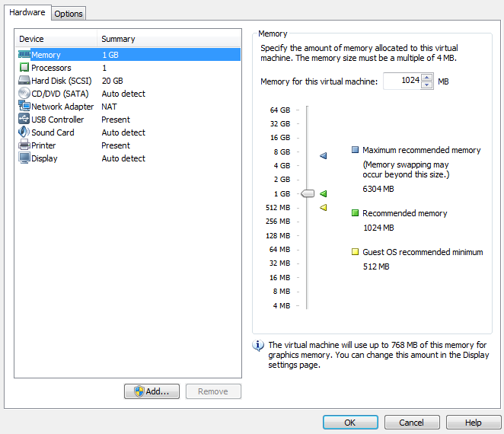Click the 2 GB slider scale label
The image size is (504, 434).
tap(282, 180)
